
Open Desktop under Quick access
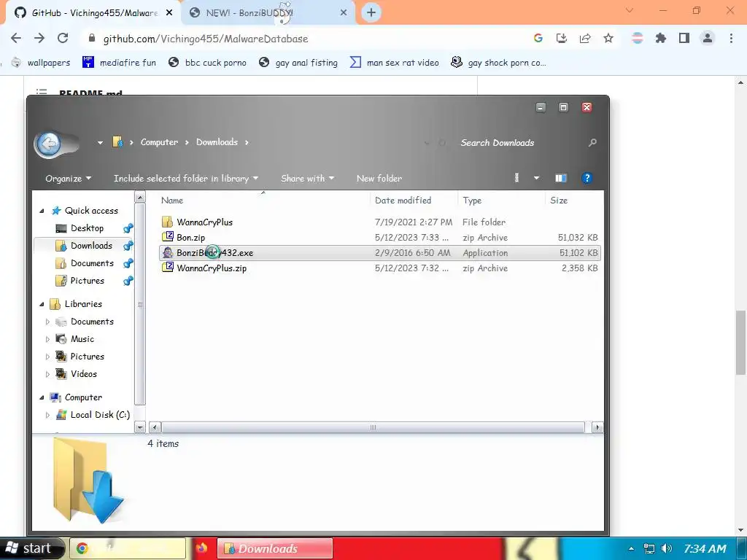click(87, 228)
